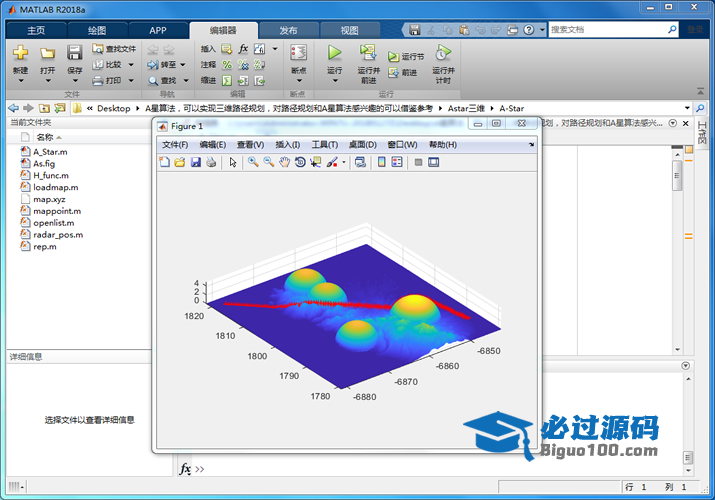
Task: Click the A-Star folder in the address path
Action: point(513,108)
